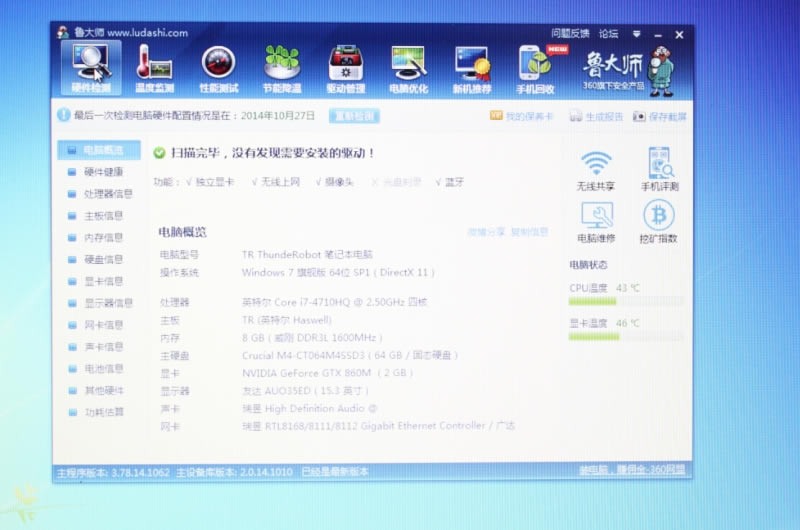
Task: Click the RTL8168 Gigabit Ethernet text
Action: point(378,426)
